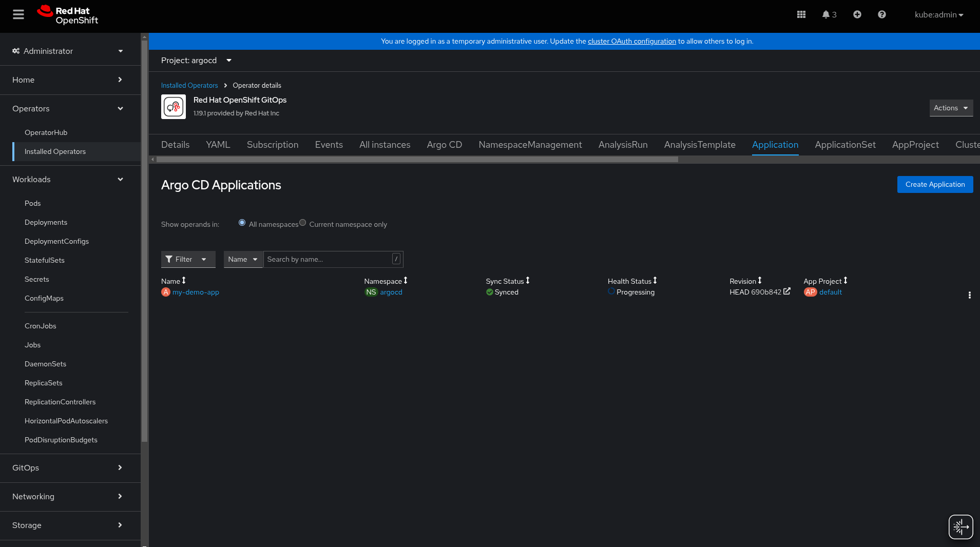Viewport: 980px width, 547px height.
Task: Open the help question mark menu
Action: [881, 14]
